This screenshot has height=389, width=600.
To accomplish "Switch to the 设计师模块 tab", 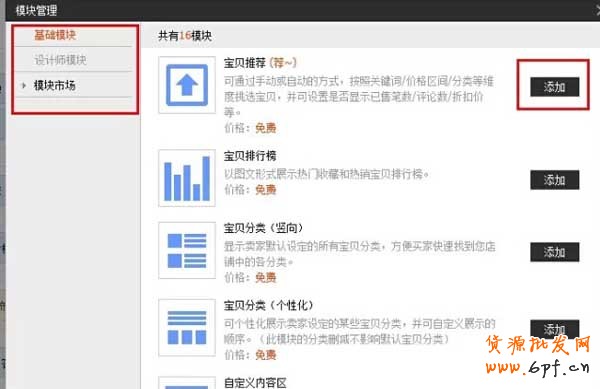I will [x=60, y=60].
